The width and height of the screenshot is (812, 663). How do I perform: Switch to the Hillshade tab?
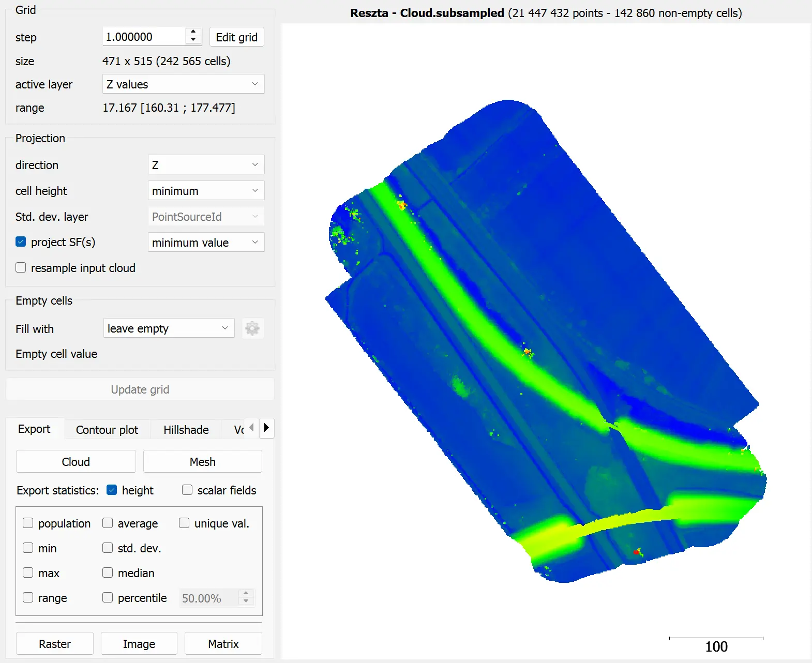[x=186, y=430]
